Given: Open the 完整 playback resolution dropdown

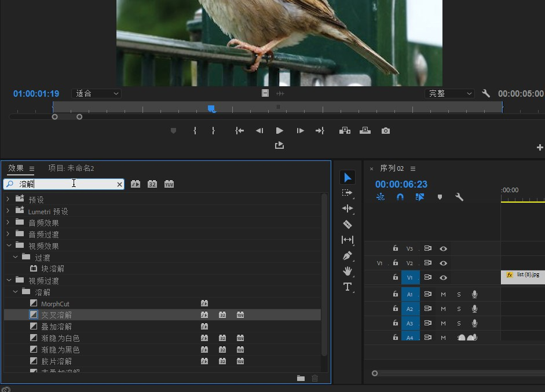Looking at the screenshot, I should click(449, 93).
